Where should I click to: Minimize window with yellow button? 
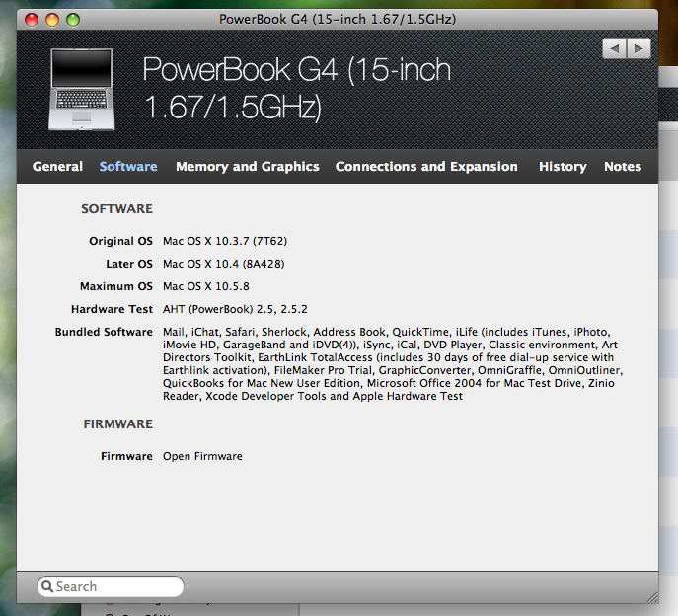pyautogui.click(x=52, y=20)
